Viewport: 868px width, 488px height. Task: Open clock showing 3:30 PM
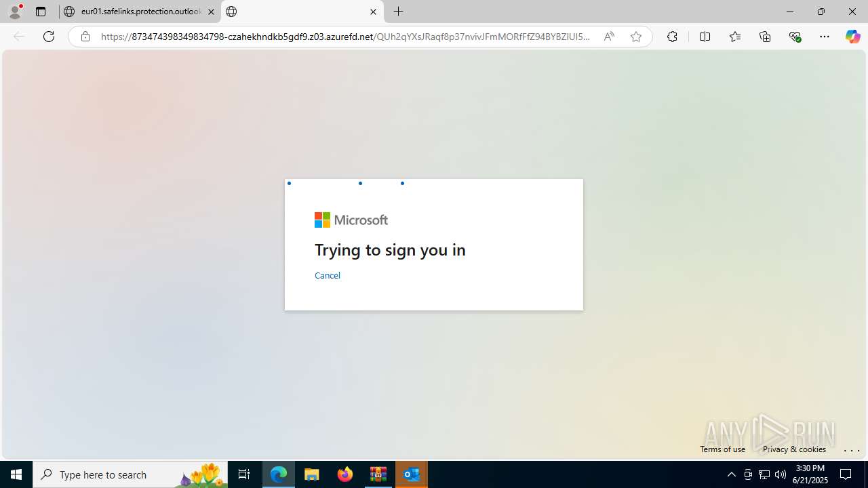pos(811,474)
